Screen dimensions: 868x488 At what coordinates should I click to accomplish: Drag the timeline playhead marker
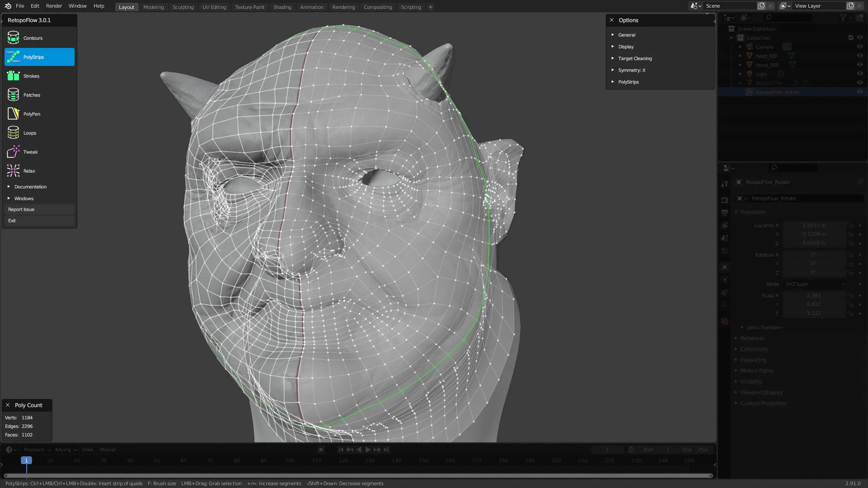(27, 460)
